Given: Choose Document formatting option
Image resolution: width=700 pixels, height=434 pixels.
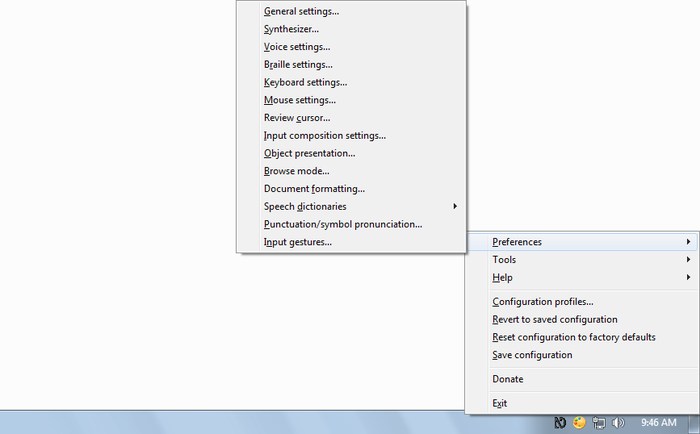Looking at the screenshot, I should (314, 188).
